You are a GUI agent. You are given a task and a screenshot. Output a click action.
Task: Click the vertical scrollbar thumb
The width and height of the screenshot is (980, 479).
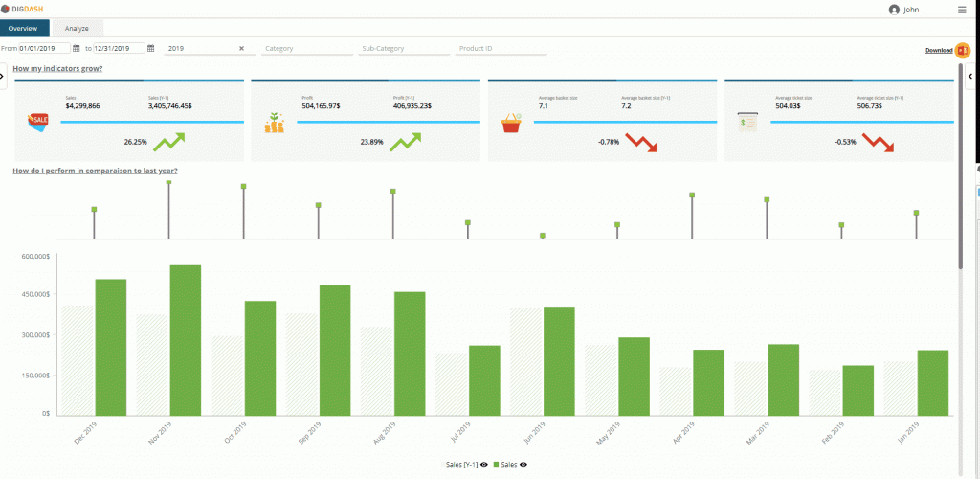[961, 166]
